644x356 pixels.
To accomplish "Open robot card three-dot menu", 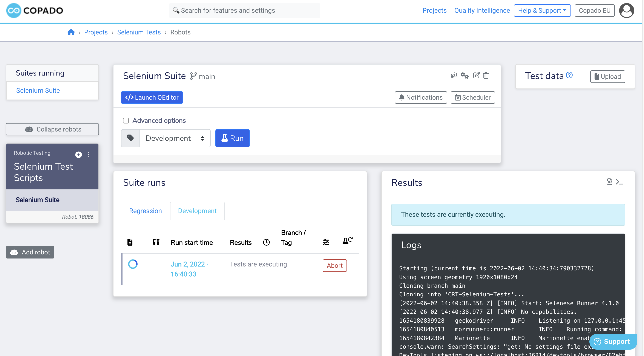I will click(88, 155).
